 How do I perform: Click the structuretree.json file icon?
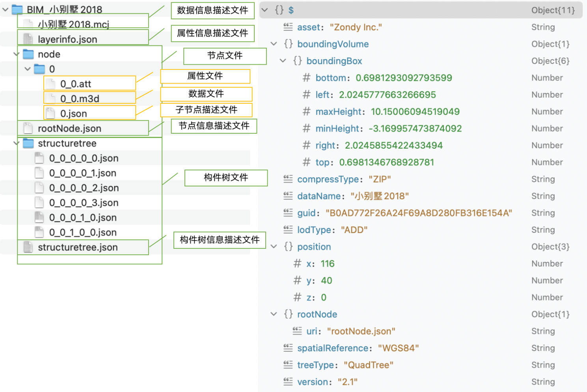point(28,247)
